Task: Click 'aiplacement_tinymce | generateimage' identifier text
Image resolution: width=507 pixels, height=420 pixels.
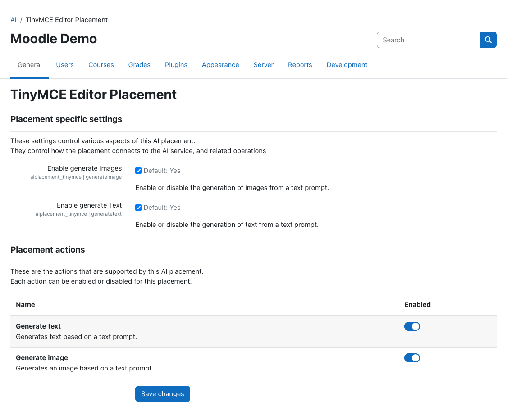Action: [x=76, y=177]
